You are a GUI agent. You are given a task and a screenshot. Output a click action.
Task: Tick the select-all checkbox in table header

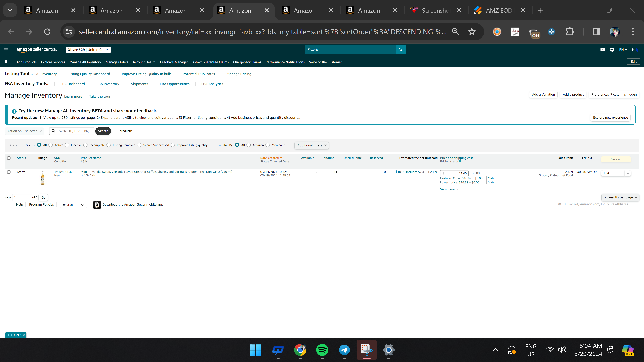[9, 158]
